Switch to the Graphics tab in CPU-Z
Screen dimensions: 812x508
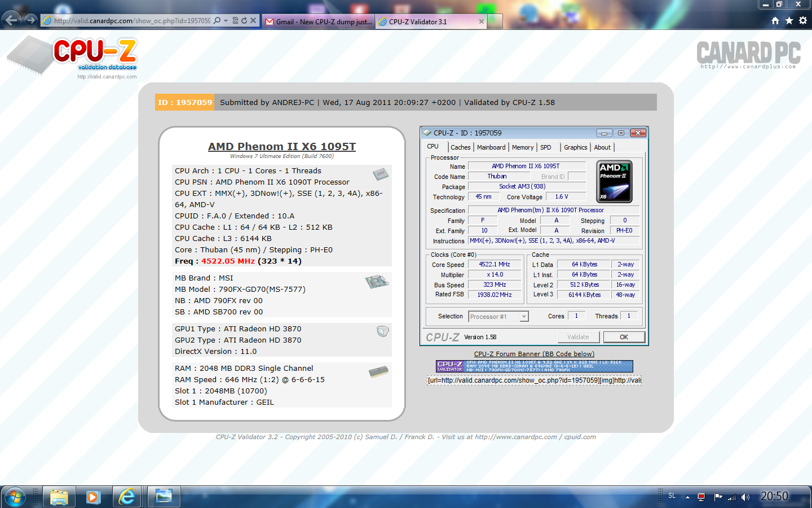pos(576,147)
